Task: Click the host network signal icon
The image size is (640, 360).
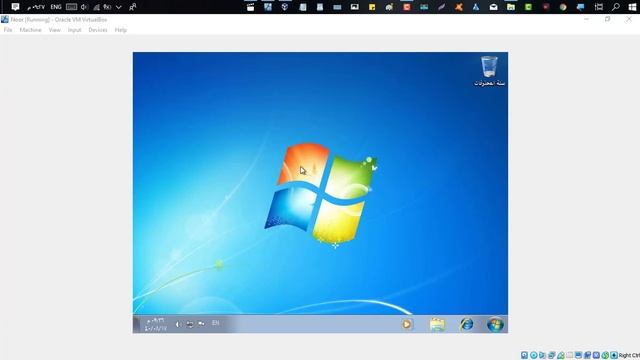Action: click(96, 7)
